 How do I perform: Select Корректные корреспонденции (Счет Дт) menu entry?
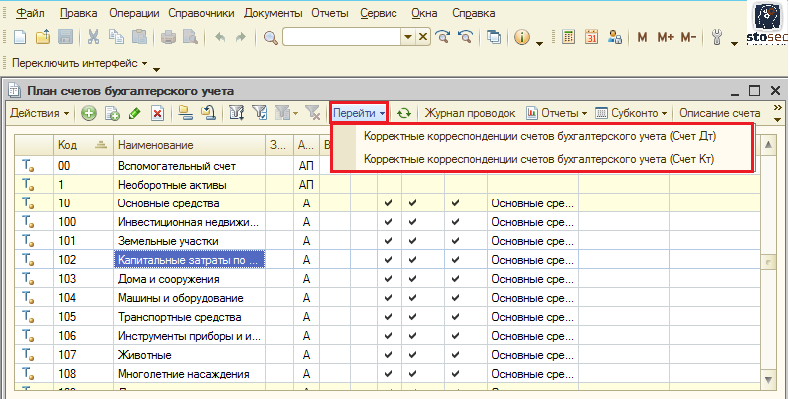coord(540,136)
